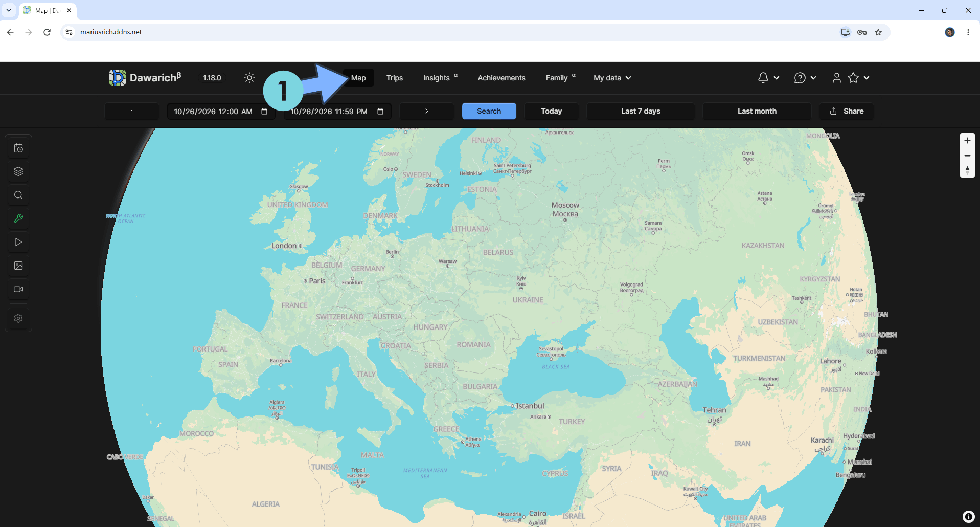Screen dimensions: 980x527
Task: Open the Insights tab
Action: tap(440, 78)
